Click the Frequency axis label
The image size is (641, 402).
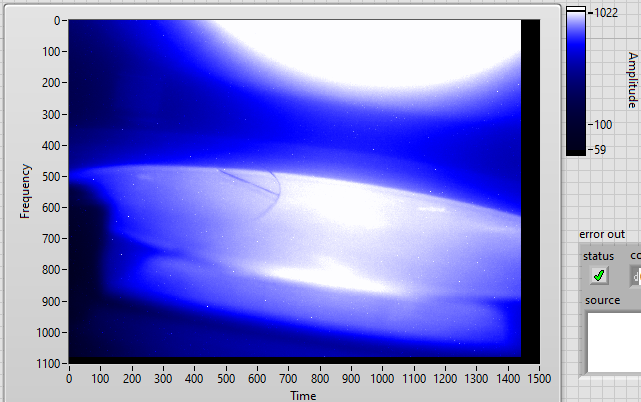25,191
